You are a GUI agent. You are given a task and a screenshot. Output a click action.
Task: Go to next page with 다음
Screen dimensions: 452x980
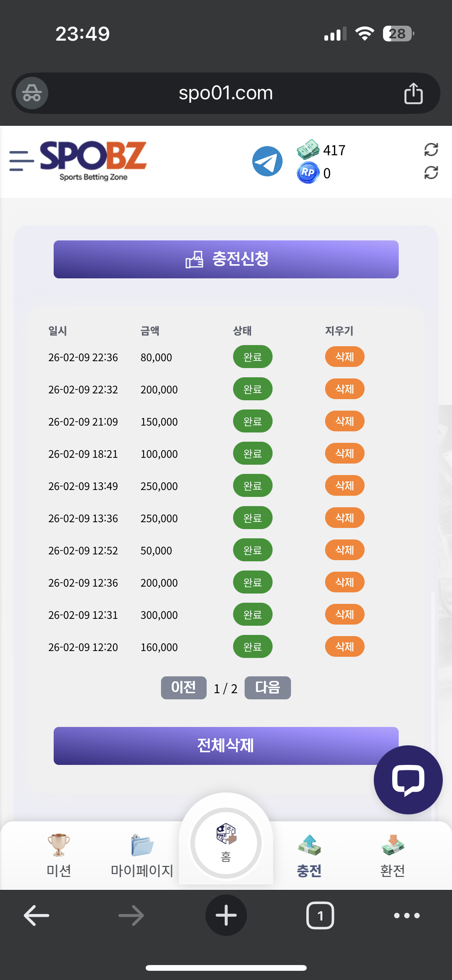[x=268, y=688]
